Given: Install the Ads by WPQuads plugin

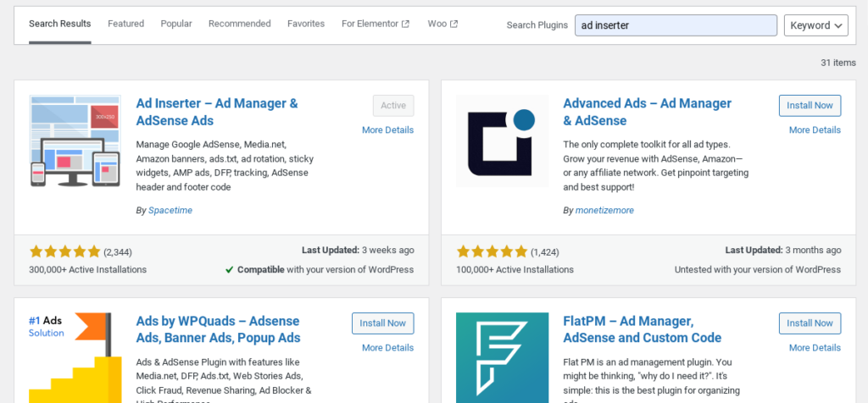Looking at the screenshot, I should tap(382, 323).
